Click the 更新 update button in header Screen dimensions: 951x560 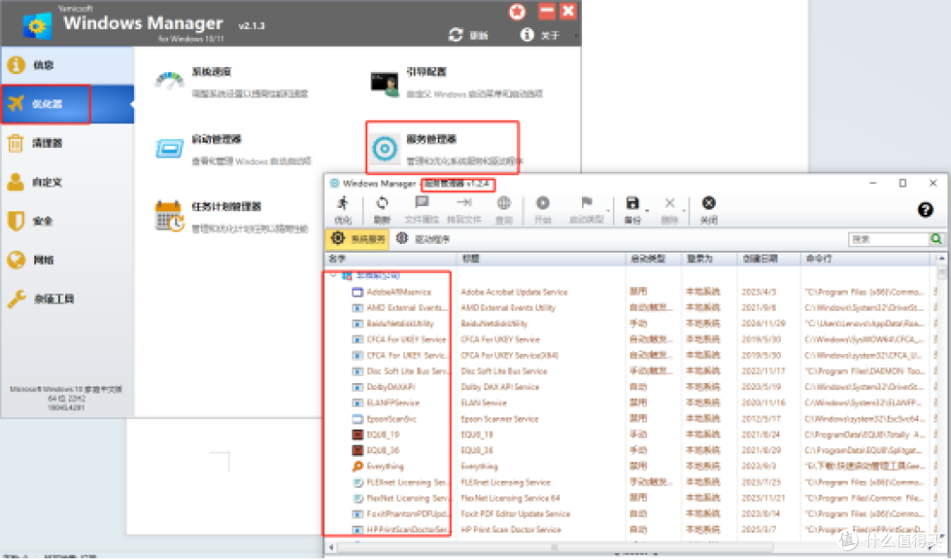click(x=468, y=35)
